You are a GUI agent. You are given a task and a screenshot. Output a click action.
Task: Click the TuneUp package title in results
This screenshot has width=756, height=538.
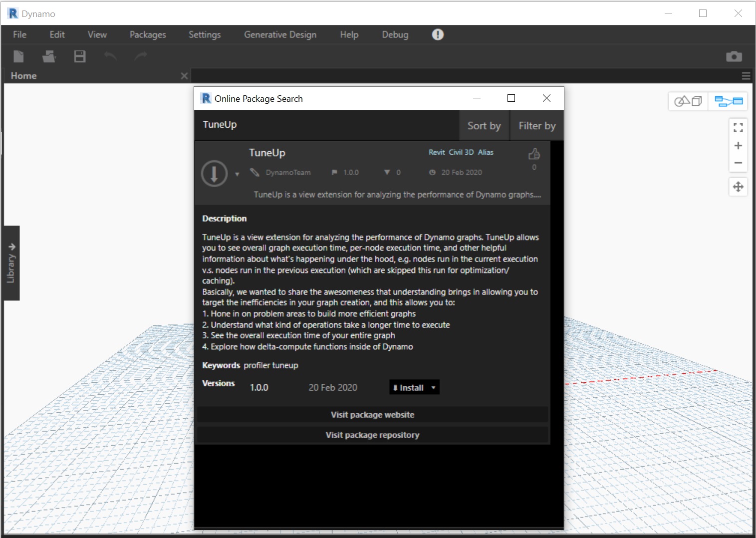(x=267, y=153)
